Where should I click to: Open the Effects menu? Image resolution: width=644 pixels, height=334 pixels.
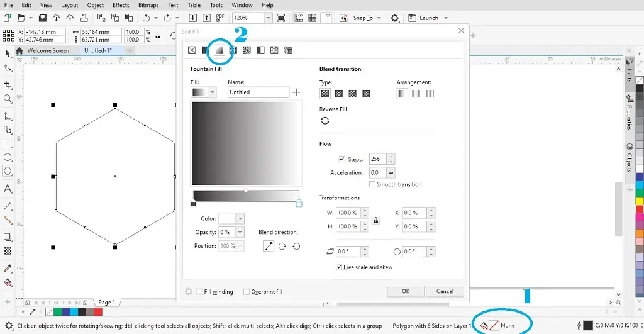(121, 5)
